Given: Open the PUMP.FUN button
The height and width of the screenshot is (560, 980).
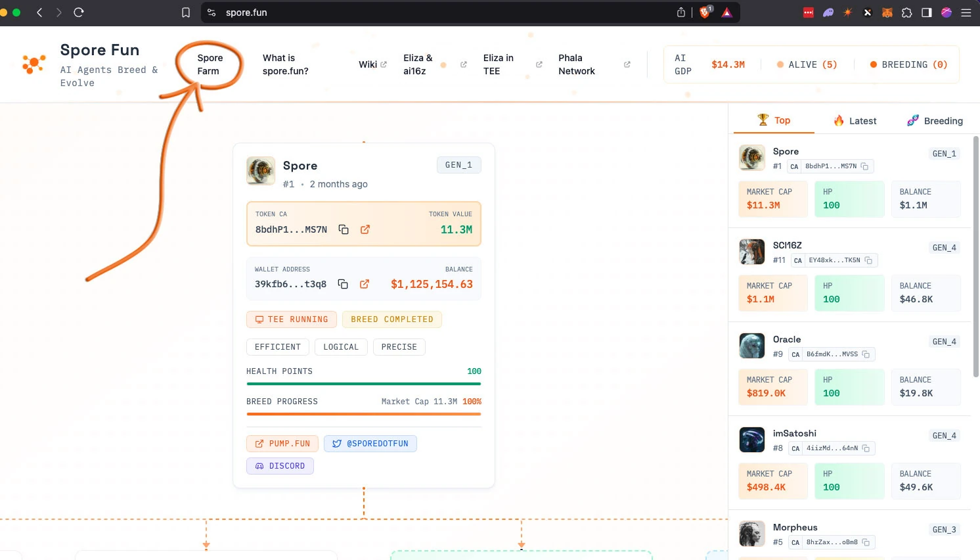Looking at the screenshot, I should pos(282,444).
